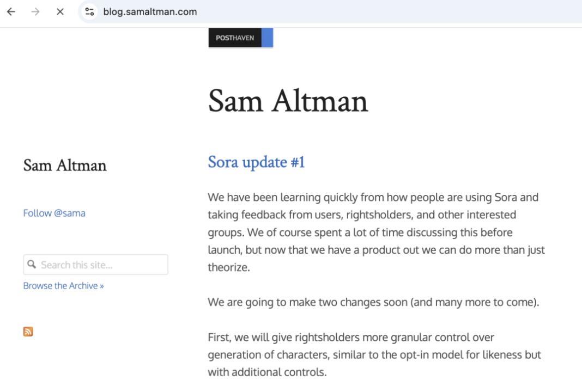Open site information icon beside the URL
The width and height of the screenshot is (582, 392).
click(x=90, y=11)
